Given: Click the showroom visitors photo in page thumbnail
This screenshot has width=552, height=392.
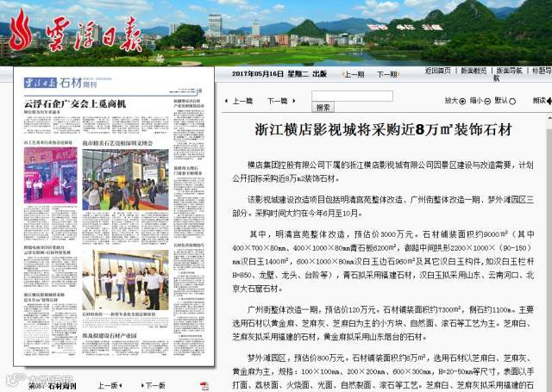Looking at the screenshot, I should 125,280.
